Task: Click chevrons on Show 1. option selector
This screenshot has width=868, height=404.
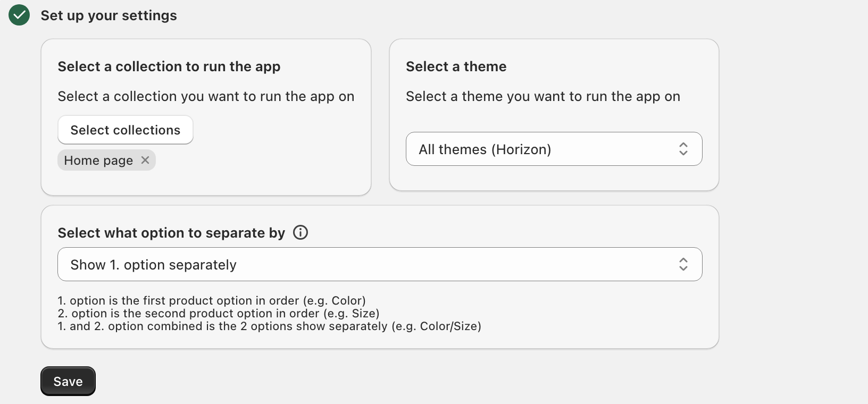Action: tap(683, 264)
